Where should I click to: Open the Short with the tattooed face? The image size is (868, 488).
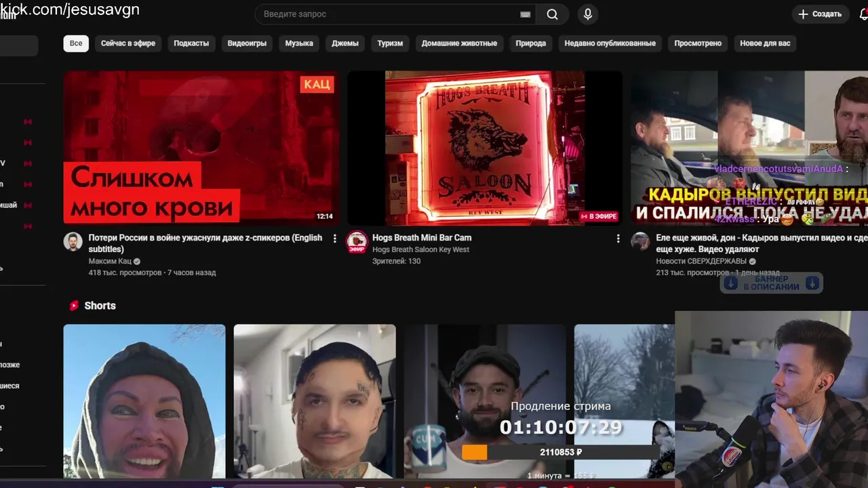point(315,401)
